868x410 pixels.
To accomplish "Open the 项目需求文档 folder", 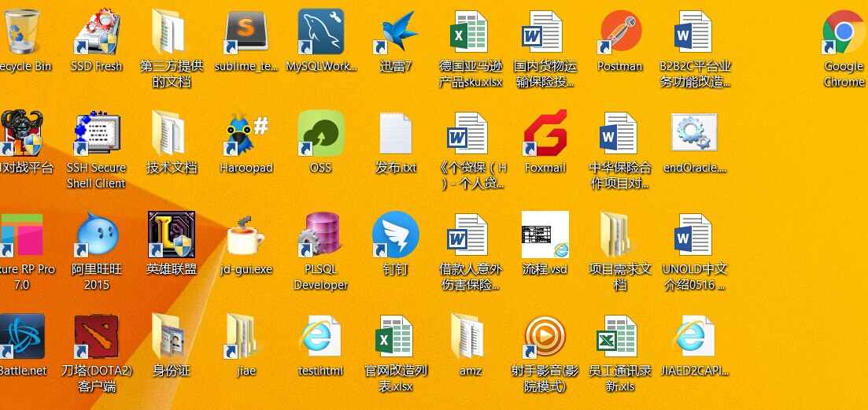I will tap(617, 235).
